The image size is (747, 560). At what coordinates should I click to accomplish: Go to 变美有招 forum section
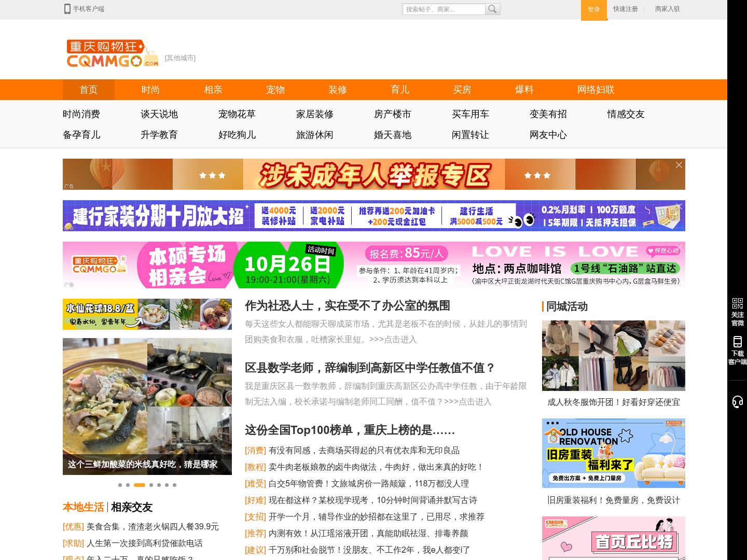click(548, 114)
